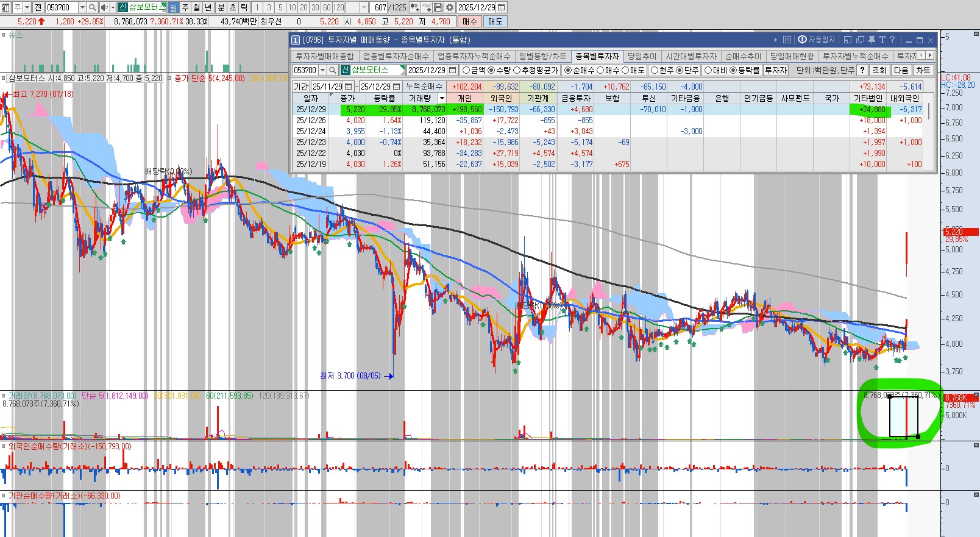Click the blue 매도 sell button
The height and width of the screenshot is (537, 980).
pos(495,21)
